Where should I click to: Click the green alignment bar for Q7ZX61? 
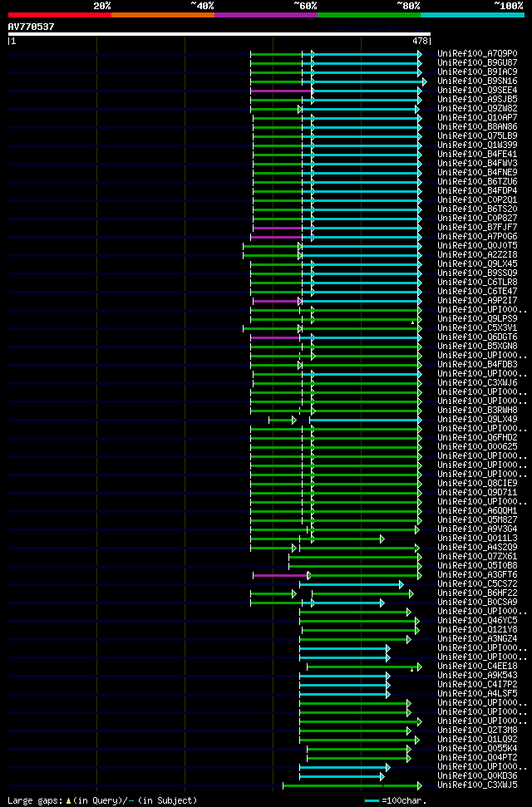click(353, 557)
